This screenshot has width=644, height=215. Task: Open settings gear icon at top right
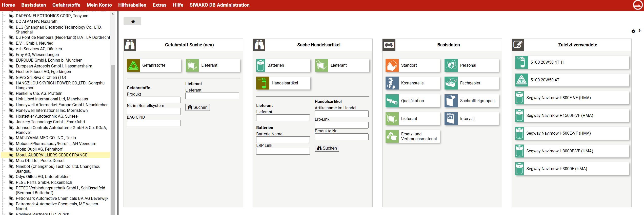(x=633, y=31)
